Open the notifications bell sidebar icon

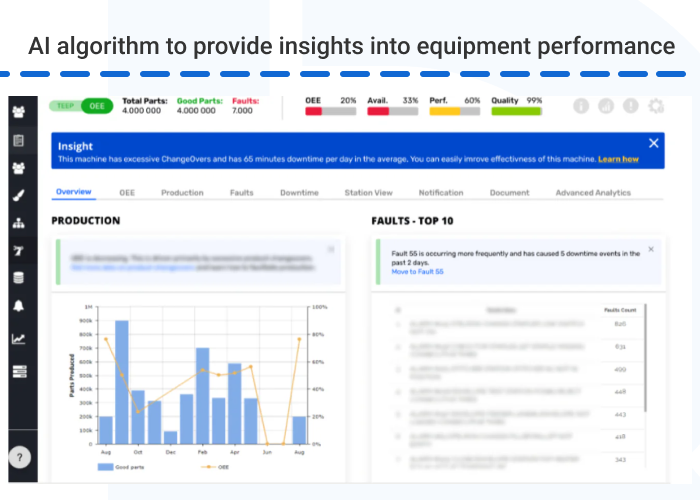pyautogui.click(x=19, y=306)
